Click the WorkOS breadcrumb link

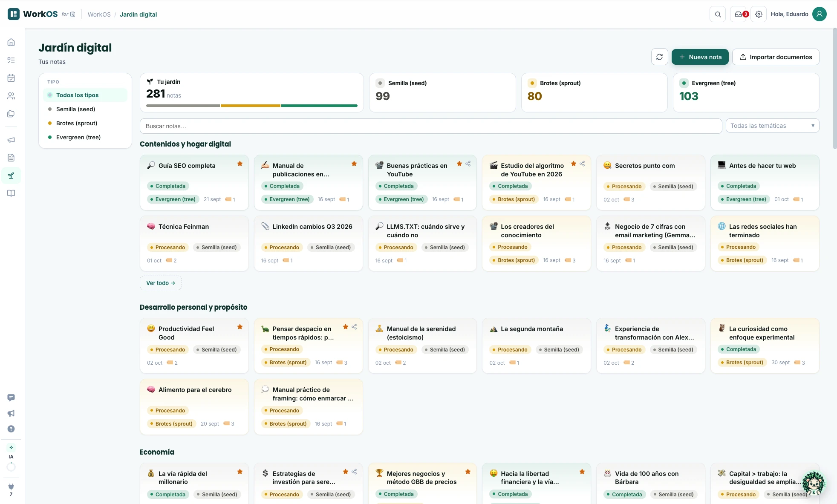[x=99, y=14]
